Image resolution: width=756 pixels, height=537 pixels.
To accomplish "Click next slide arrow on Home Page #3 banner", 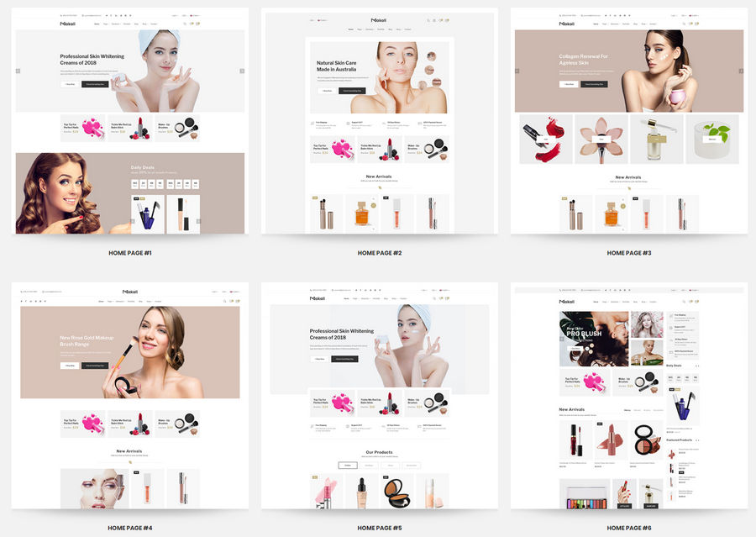I will (x=741, y=71).
